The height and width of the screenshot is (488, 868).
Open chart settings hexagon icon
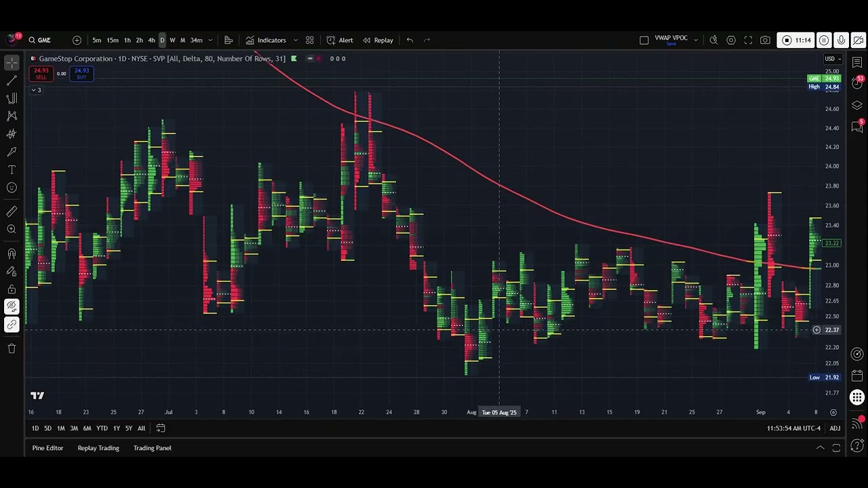click(731, 40)
